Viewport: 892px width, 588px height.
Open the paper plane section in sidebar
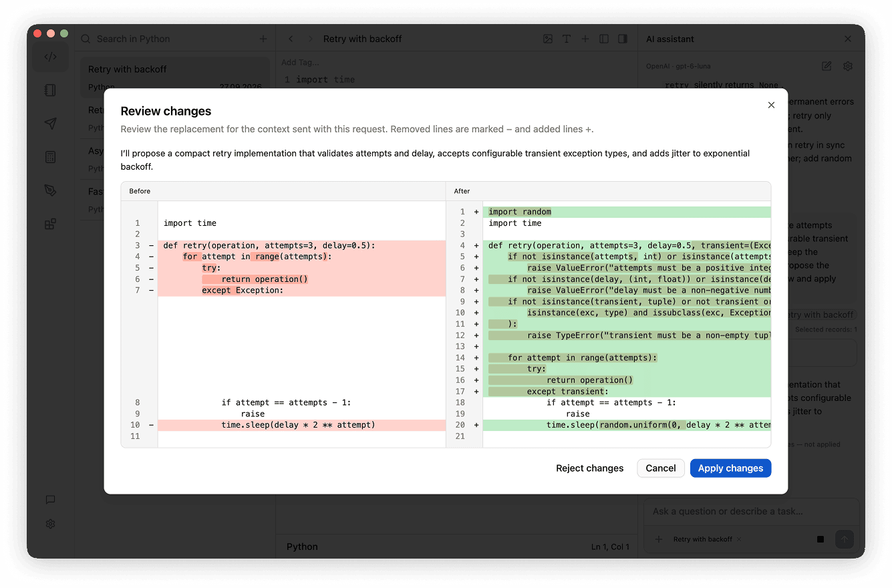point(50,124)
